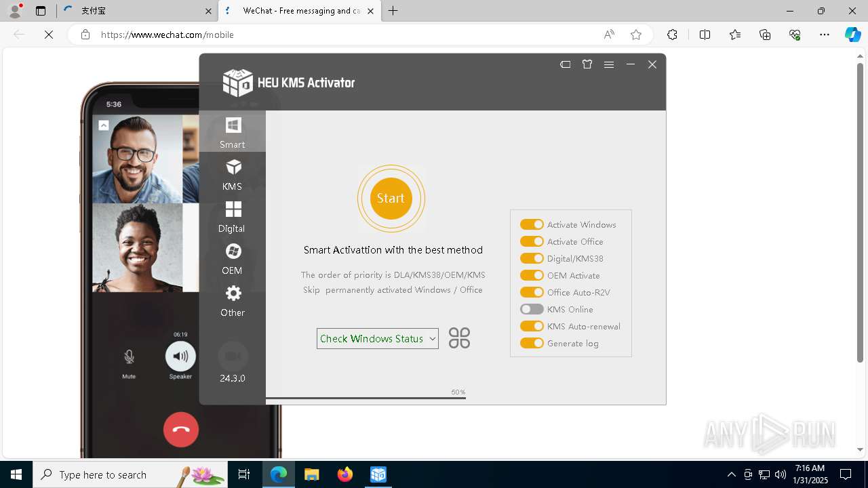Image resolution: width=868 pixels, height=488 pixels.
Task: Open the Copilot sidebar in Edge
Action: [x=852, y=35]
